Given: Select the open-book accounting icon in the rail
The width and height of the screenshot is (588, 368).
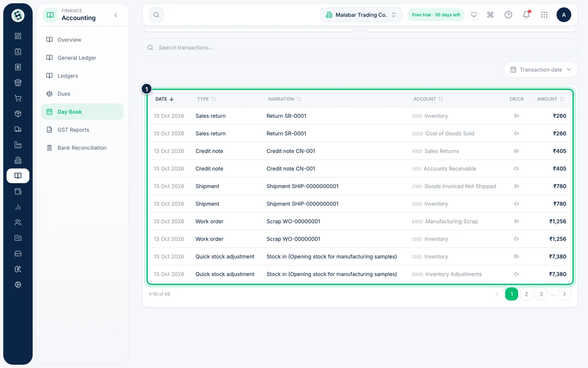Looking at the screenshot, I should click(18, 176).
